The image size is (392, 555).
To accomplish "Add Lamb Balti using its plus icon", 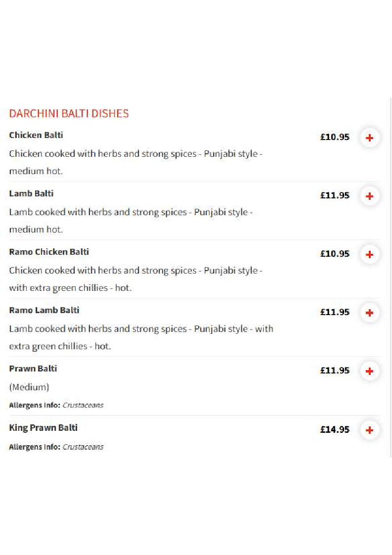I will tap(370, 196).
